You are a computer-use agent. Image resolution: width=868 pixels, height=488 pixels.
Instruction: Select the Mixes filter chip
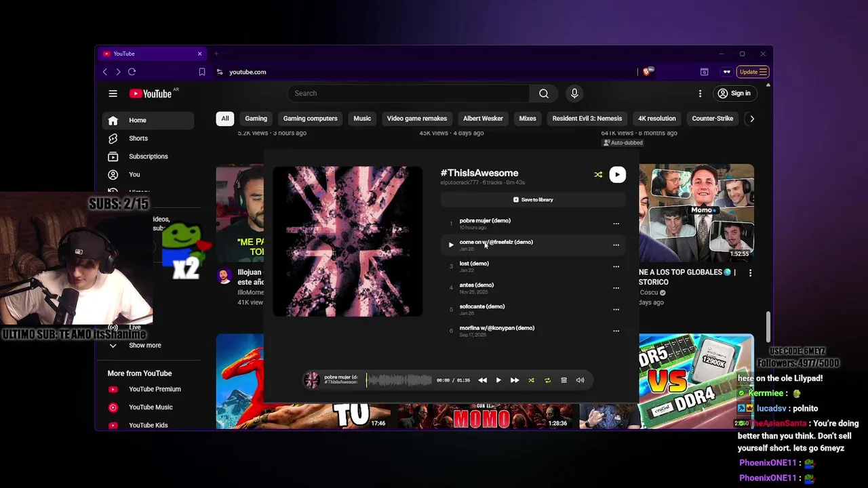pyautogui.click(x=528, y=119)
